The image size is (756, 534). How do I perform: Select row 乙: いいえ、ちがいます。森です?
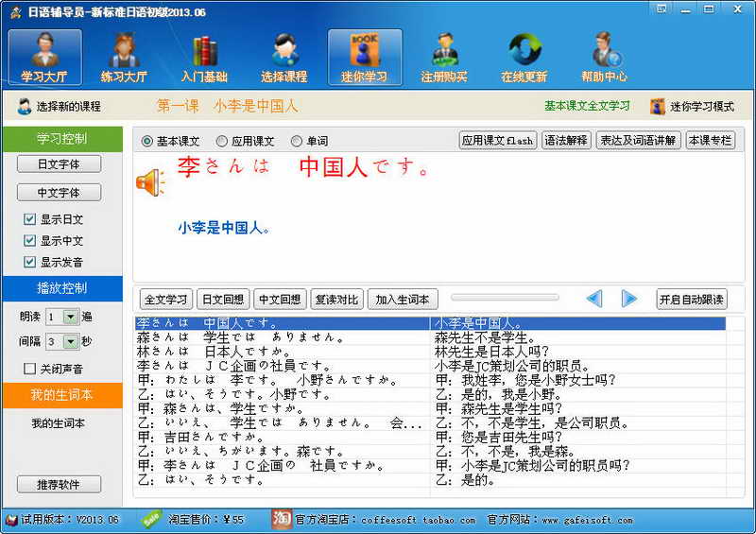430,451
